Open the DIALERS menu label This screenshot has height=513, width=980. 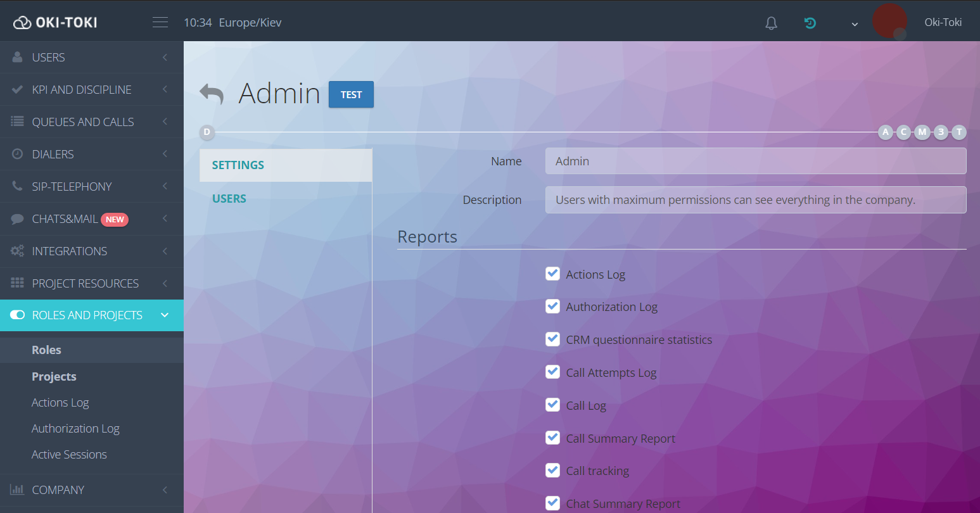tap(53, 154)
